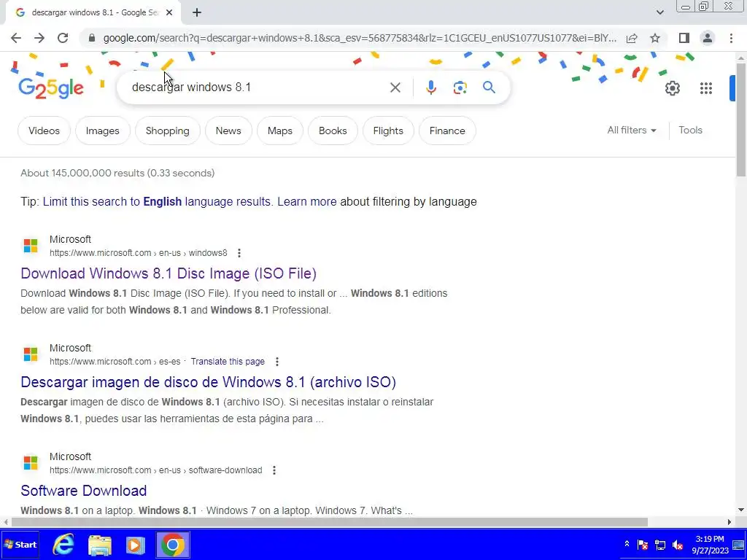Close the 'descargar windows 8.1' tab

click(x=169, y=13)
